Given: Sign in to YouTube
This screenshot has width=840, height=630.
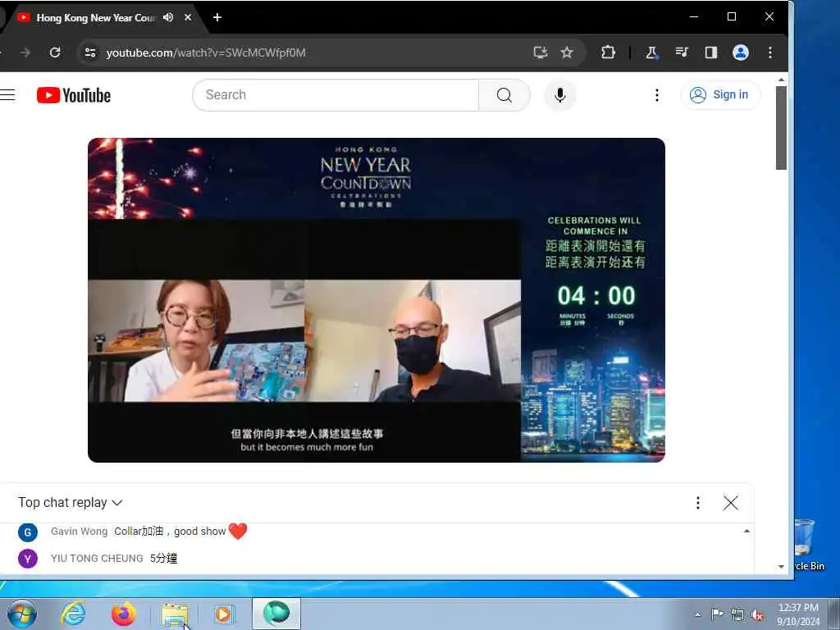Looking at the screenshot, I should tap(719, 95).
